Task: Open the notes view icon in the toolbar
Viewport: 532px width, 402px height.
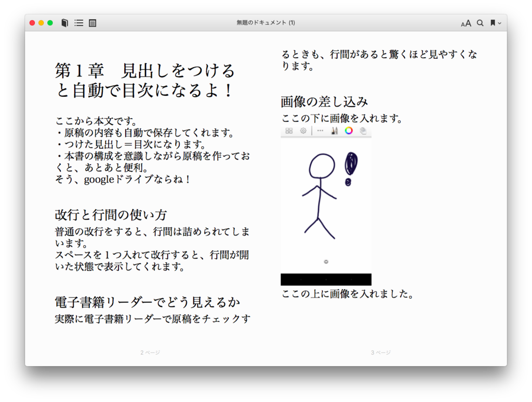Action: pos(92,22)
